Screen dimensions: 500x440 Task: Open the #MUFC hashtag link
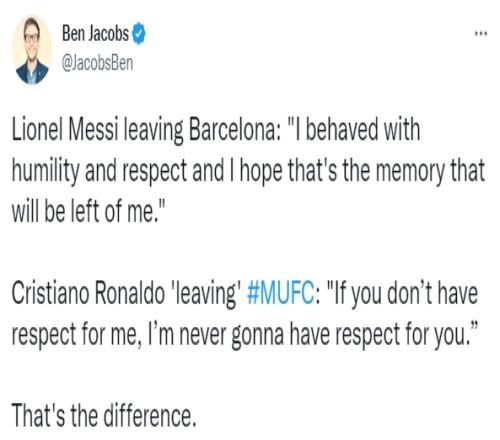click(x=280, y=293)
